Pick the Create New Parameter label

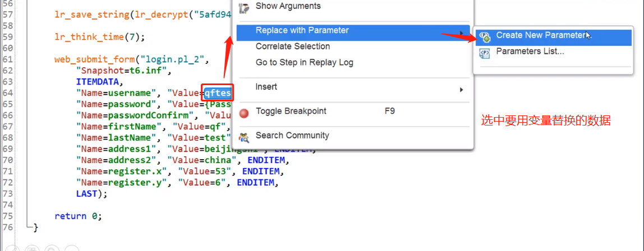542,35
